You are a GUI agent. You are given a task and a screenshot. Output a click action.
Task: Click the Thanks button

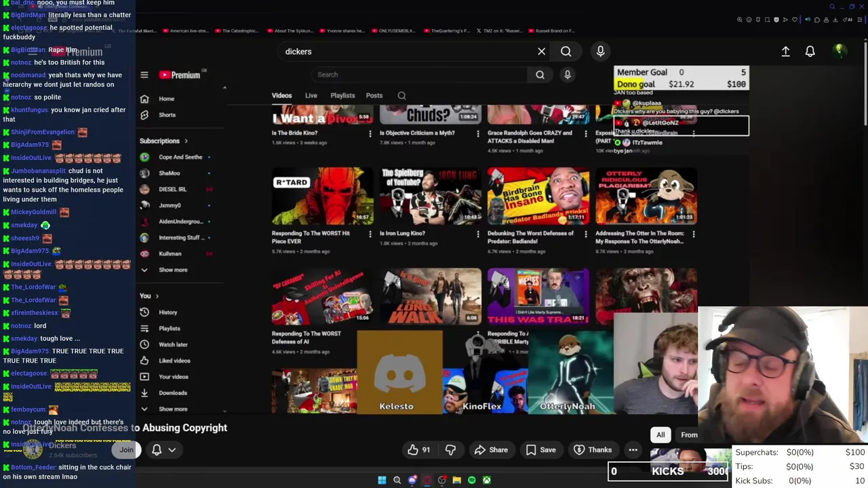pos(593,450)
